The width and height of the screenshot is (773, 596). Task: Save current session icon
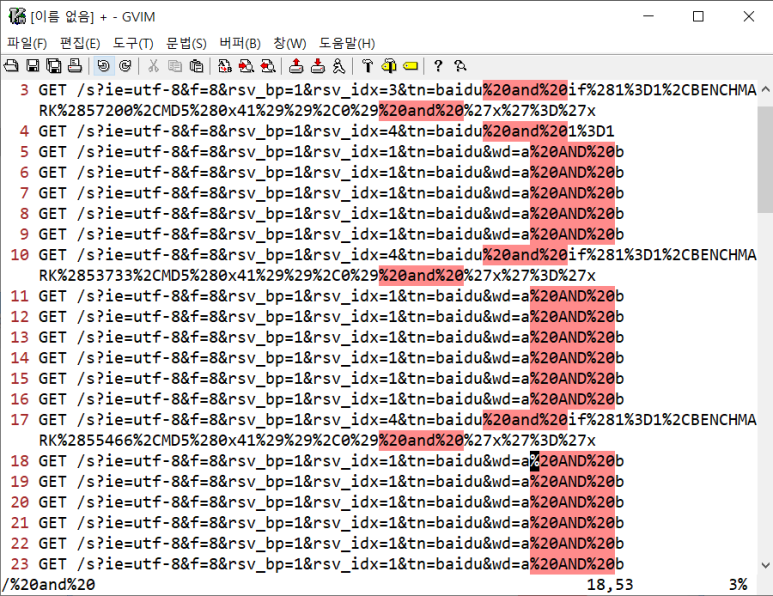tap(317, 66)
